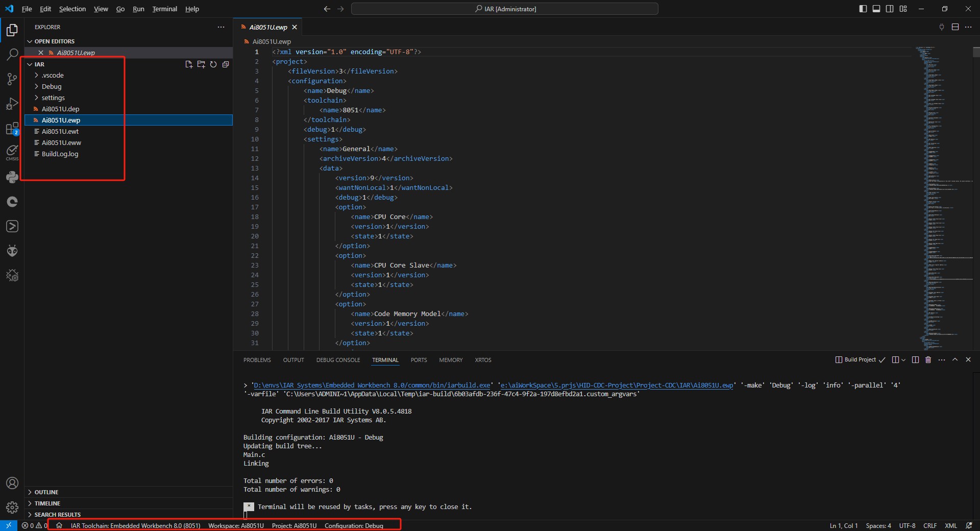Open the iarbuild.exe path link
980x531 pixels.
[x=372, y=385]
